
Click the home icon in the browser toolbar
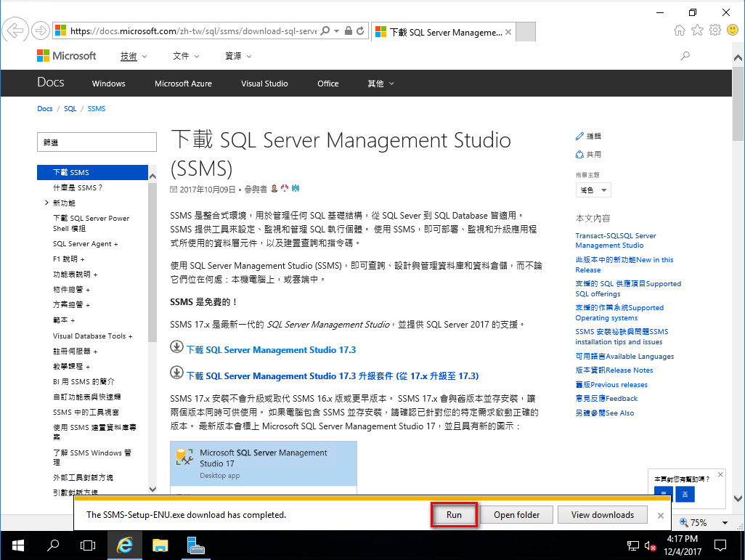(x=680, y=30)
